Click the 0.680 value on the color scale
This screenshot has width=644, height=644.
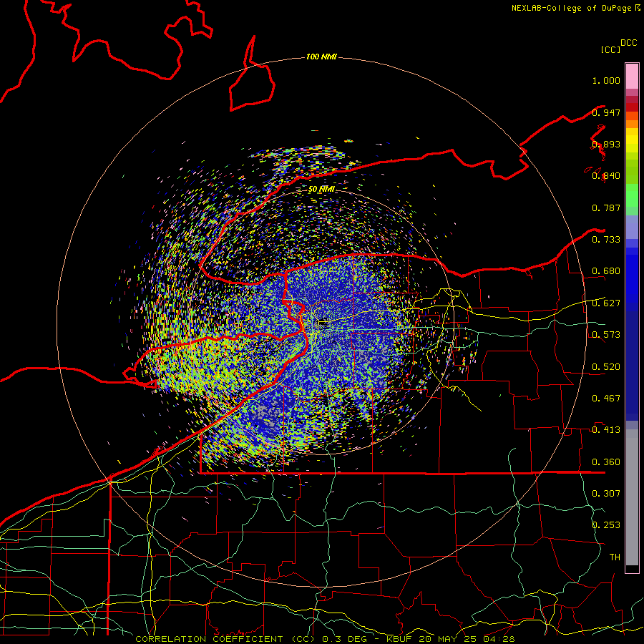[606, 271]
